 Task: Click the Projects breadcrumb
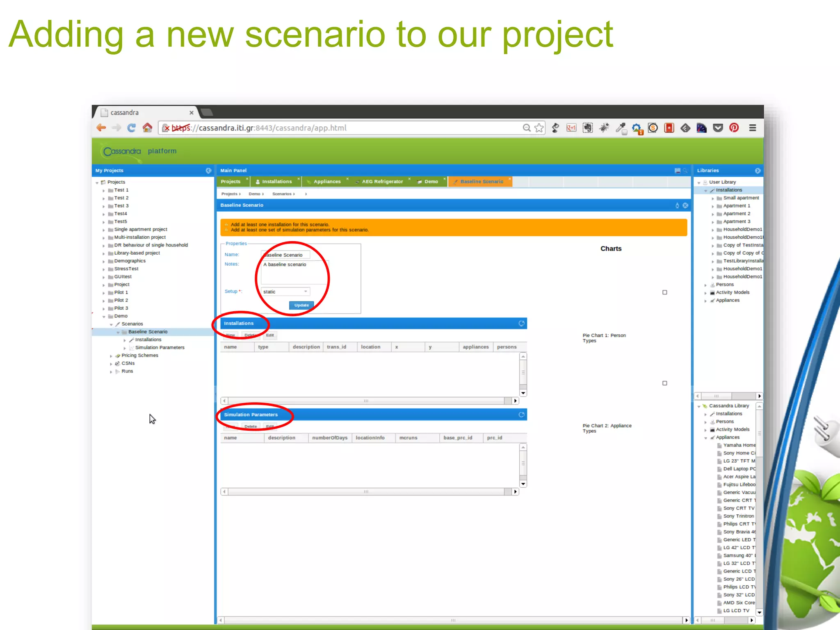click(x=229, y=194)
